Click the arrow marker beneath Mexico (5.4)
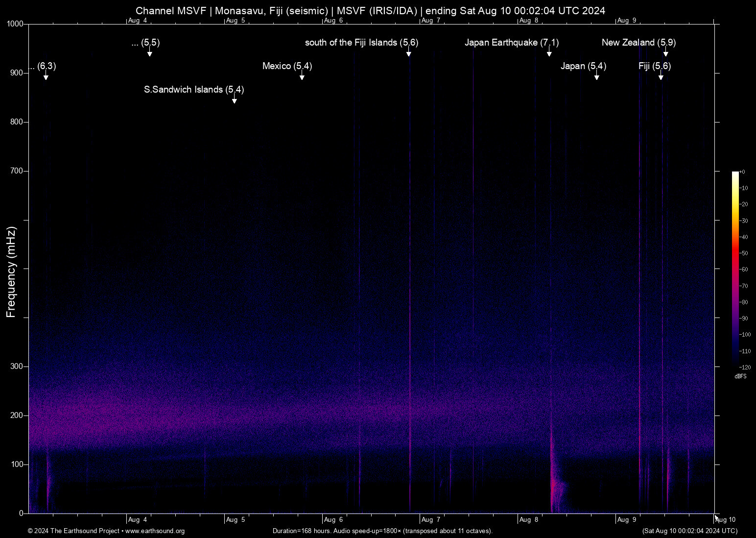Image resolution: width=756 pixels, height=538 pixels. point(302,75)
